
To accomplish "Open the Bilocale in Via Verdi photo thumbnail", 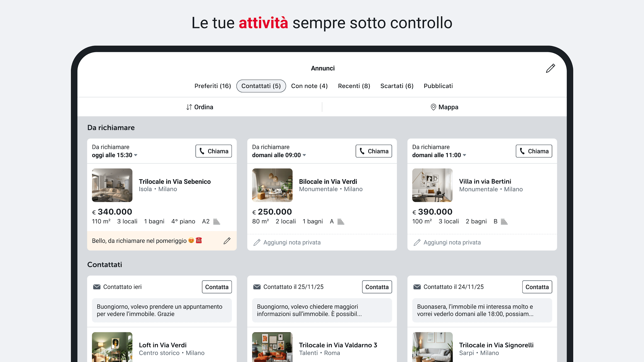I will 272,185.
